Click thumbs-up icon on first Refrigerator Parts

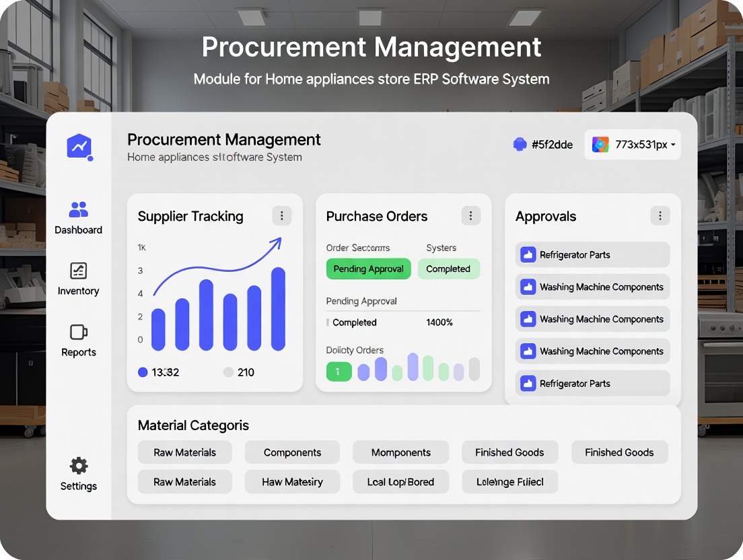coord(528,255)
